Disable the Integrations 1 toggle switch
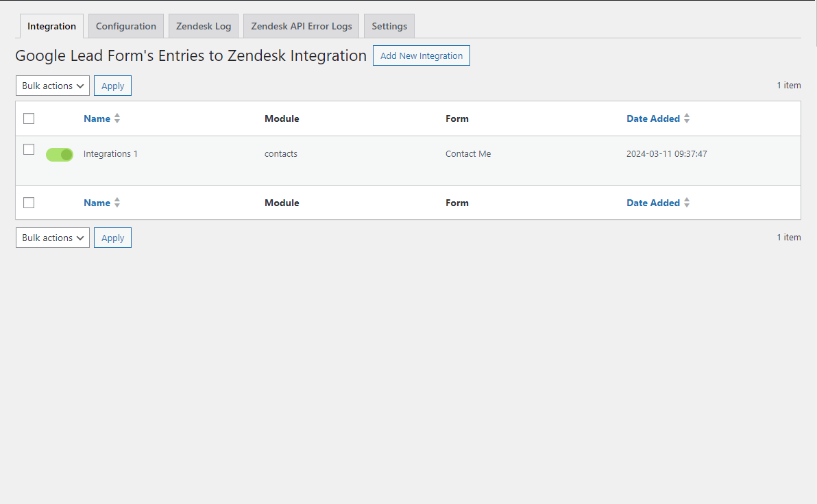The height and width of the screenshot is (504, 817). pyautogui.click(x=60, y=155)
